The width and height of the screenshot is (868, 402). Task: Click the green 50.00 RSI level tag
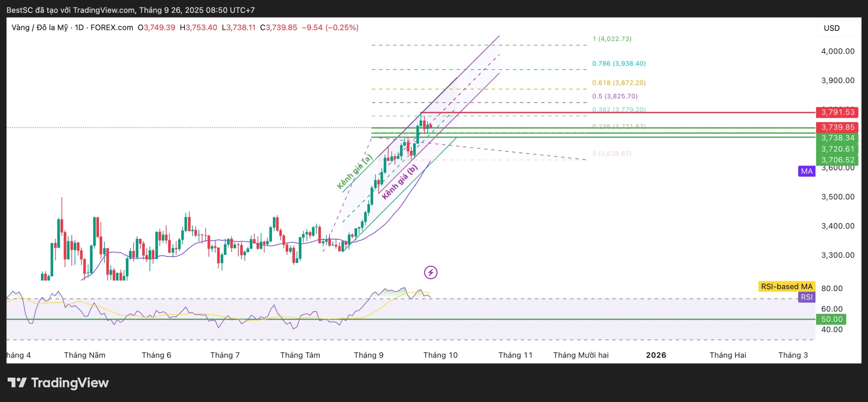[x=831, y=319]
